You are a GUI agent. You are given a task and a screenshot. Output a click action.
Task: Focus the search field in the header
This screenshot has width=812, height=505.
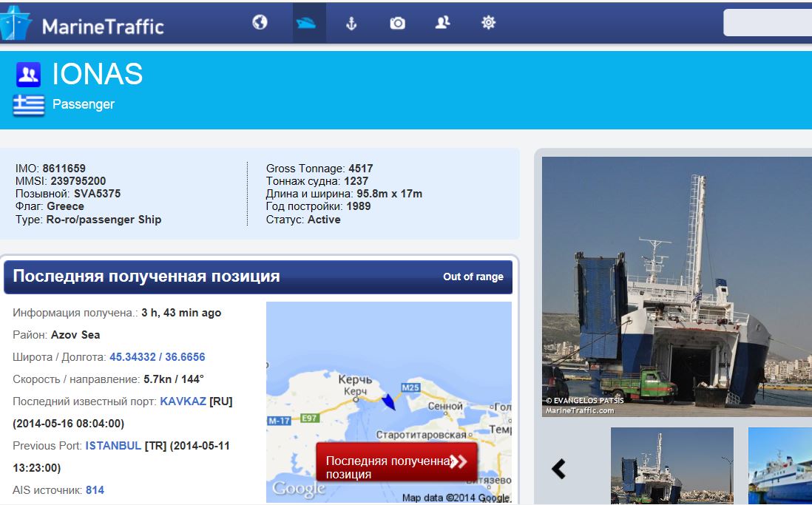768,23
